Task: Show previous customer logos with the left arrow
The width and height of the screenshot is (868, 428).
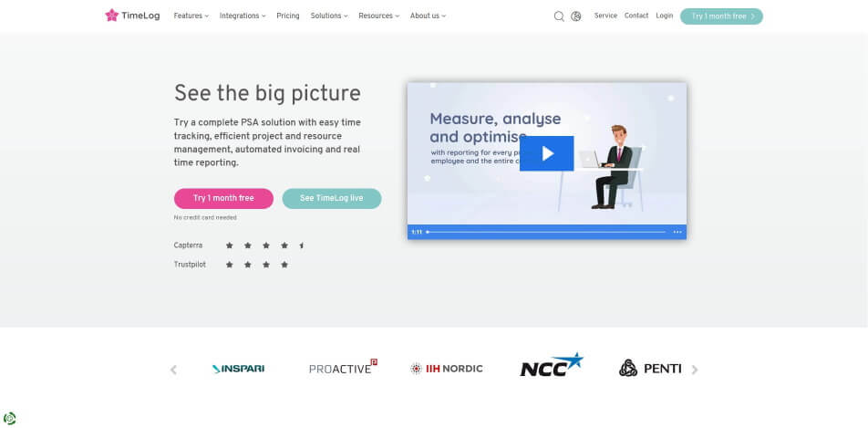Action: click(173, 370)
